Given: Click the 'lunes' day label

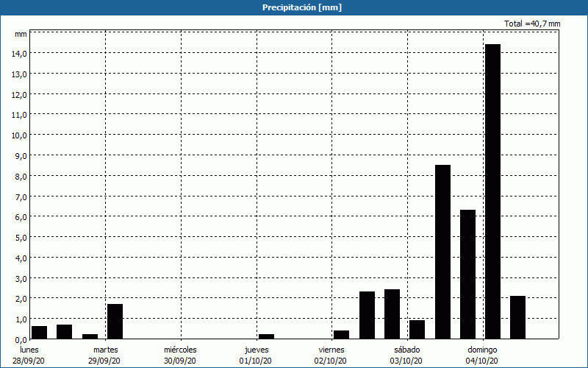Looking at the screenshot, I should [29, 350].
